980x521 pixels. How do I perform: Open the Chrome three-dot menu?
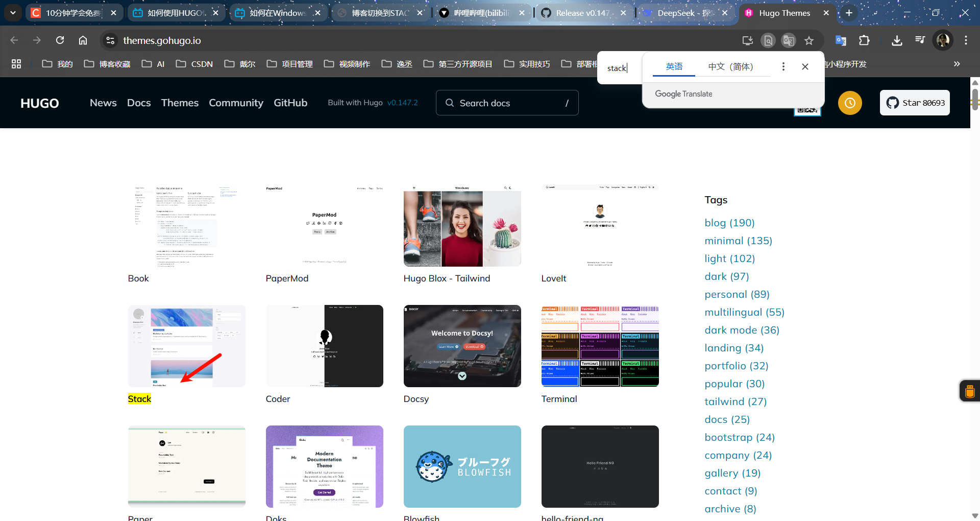tap(966, 40)
